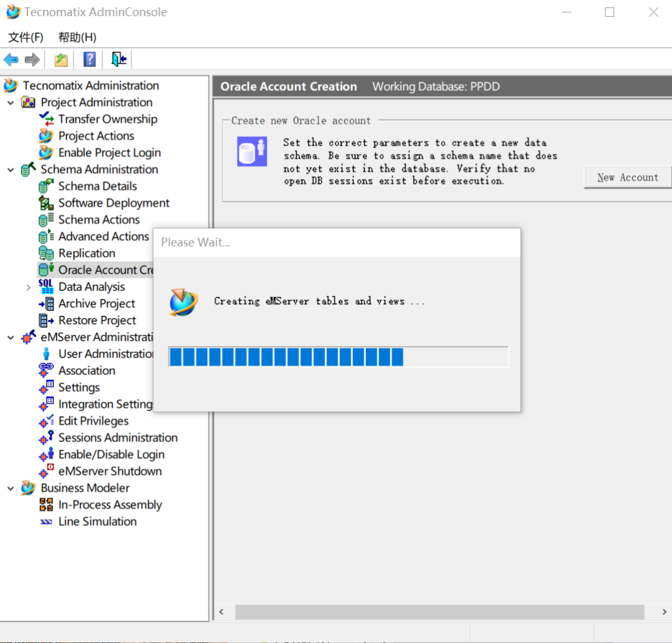Viewport: 672px width, 643px height.
Task: Collapse the eMServer Administration node
Action: (11, 338)
